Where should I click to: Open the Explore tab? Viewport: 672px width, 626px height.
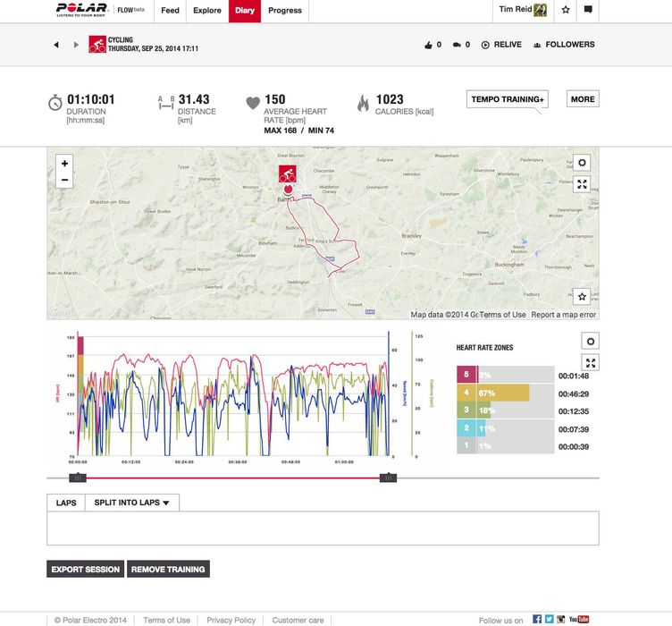click(x=207, y=11)
